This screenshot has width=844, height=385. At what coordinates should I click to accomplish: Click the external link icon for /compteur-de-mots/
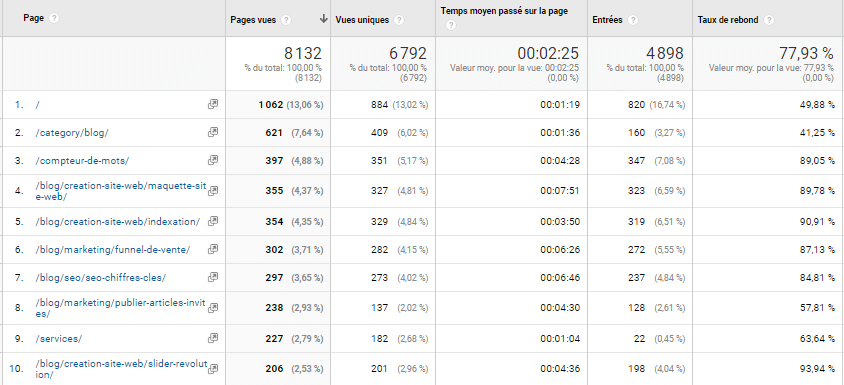[x=213, y=160]
